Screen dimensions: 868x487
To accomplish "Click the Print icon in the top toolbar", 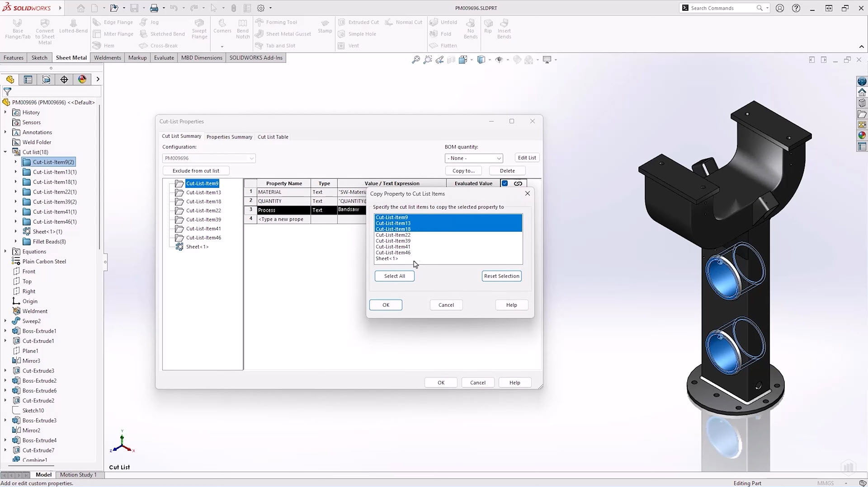I will 154,8.
